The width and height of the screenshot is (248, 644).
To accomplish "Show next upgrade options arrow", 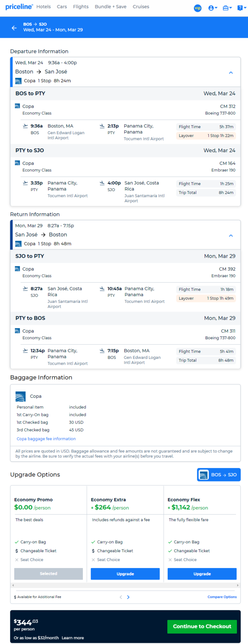I will point(128,597).
